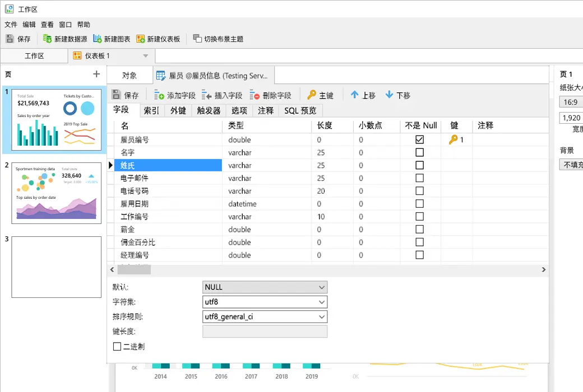The height and width of the screenshot is (392, 583).
Task: Check 不是 Null for 佣金百分比
Action: [419, 242]
